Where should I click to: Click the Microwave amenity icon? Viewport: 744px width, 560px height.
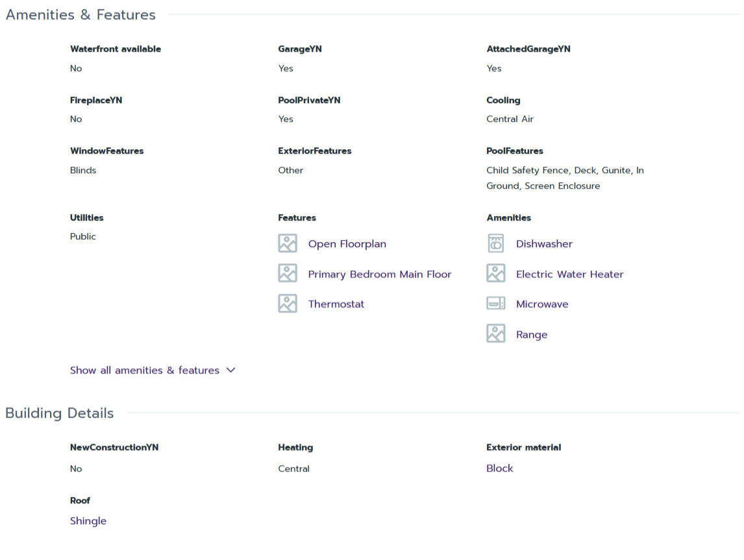[495, 303]
